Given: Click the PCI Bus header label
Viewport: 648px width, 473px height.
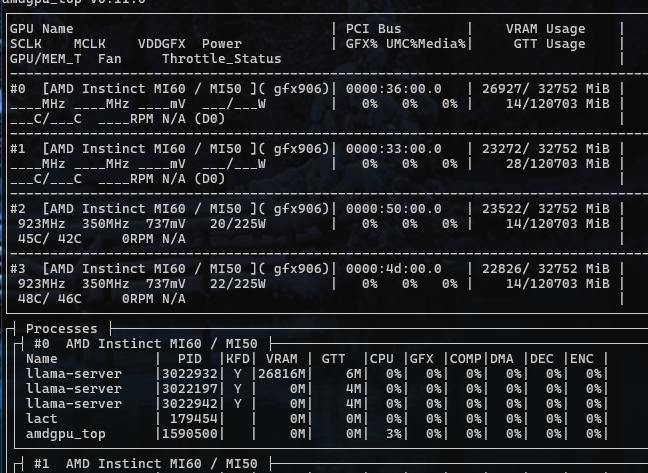Looking at the screenshot, I should [x=374, y=29].
